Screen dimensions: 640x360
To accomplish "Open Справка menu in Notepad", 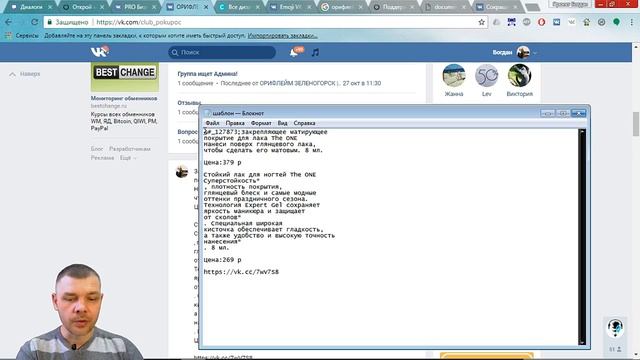I will point(304,123).
